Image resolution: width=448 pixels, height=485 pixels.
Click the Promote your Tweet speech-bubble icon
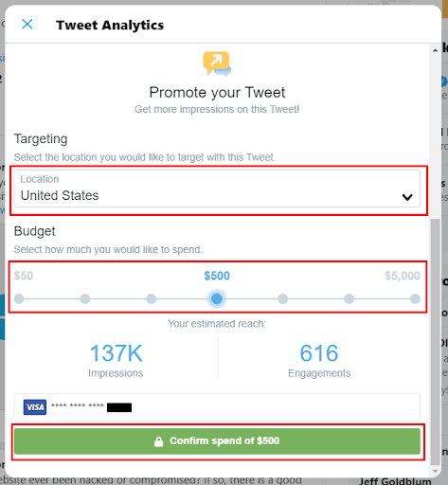217,63
